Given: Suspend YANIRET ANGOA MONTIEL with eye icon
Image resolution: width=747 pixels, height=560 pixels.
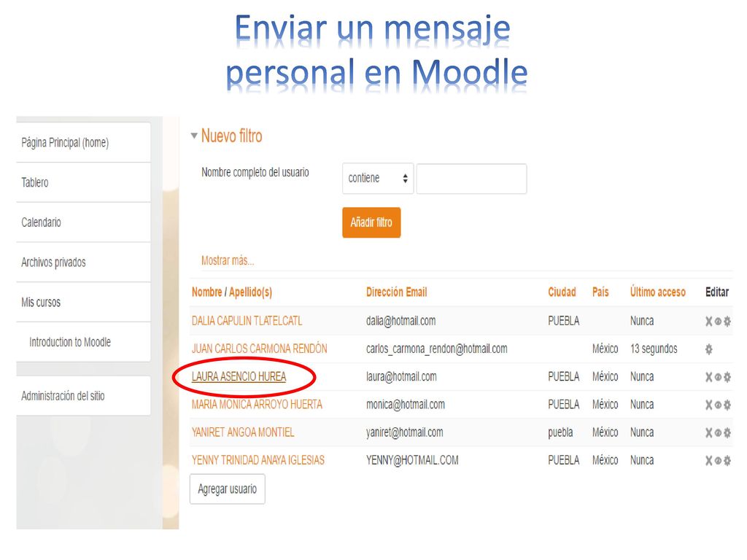Looking at the screenshot, I should tap(718, 433).
